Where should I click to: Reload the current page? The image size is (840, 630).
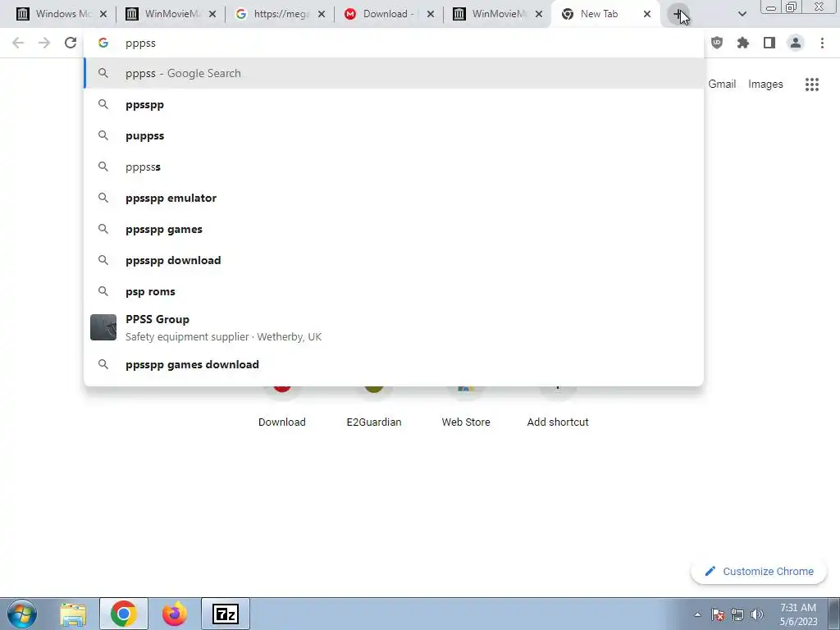(x=71, y=43)
